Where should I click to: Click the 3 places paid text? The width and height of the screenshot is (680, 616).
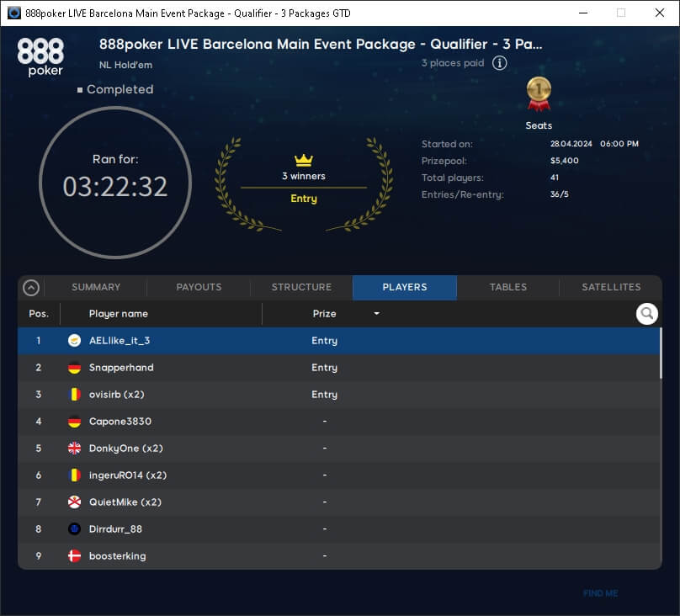pos(453,63)
